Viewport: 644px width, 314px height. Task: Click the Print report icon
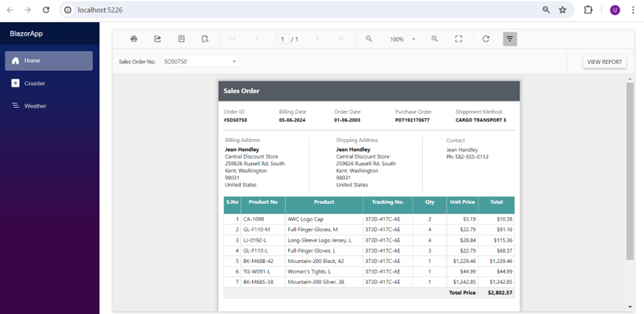(x=134, y=39)
